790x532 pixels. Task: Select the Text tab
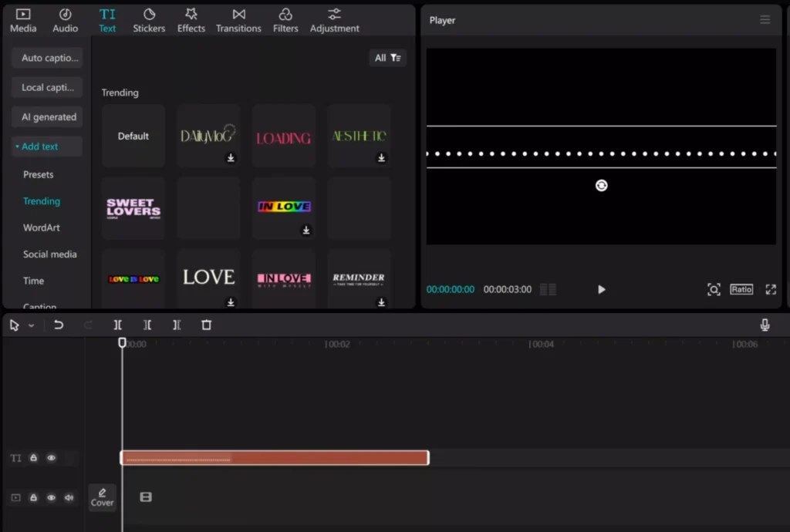pyautogui.click(x=106, y=21)
